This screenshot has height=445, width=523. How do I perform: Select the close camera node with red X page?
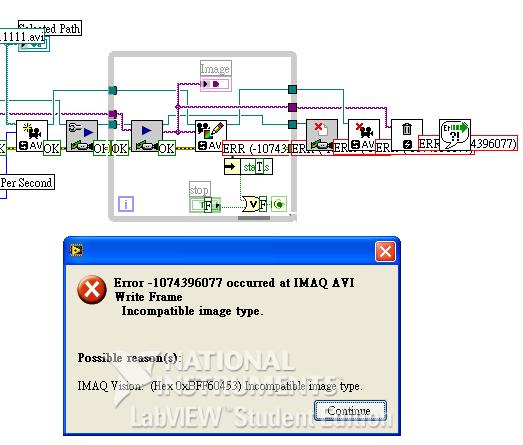pyautogui.click(x=322, y=135)
